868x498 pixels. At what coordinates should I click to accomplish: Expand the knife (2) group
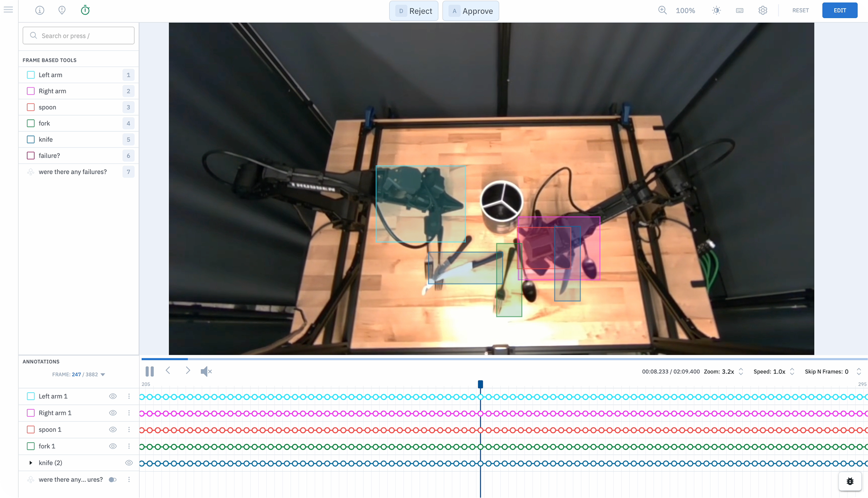pyautogui.click(x=31, y=463)
